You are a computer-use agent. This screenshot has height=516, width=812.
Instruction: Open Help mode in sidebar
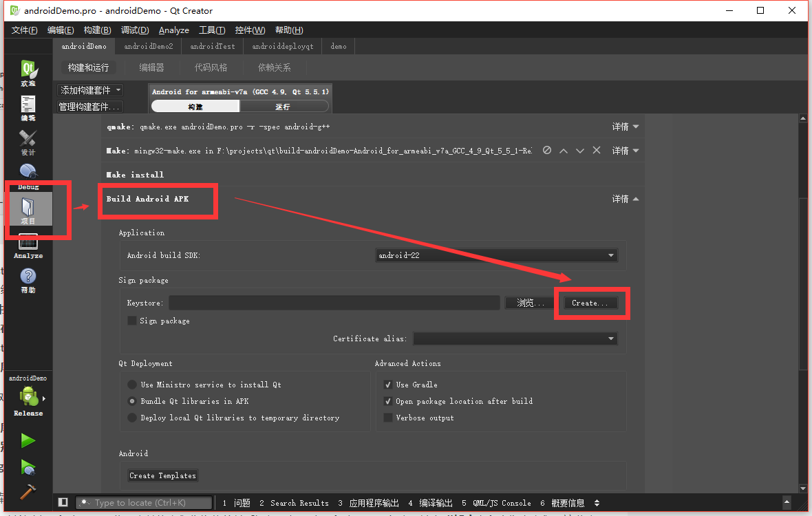point(28,281)
